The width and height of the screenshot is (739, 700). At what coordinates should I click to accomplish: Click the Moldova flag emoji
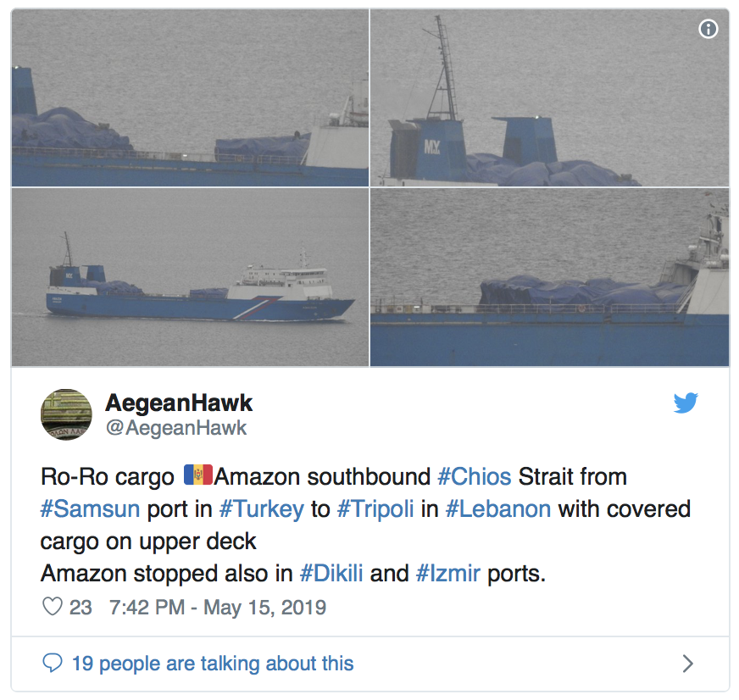(x=198, y=475)
